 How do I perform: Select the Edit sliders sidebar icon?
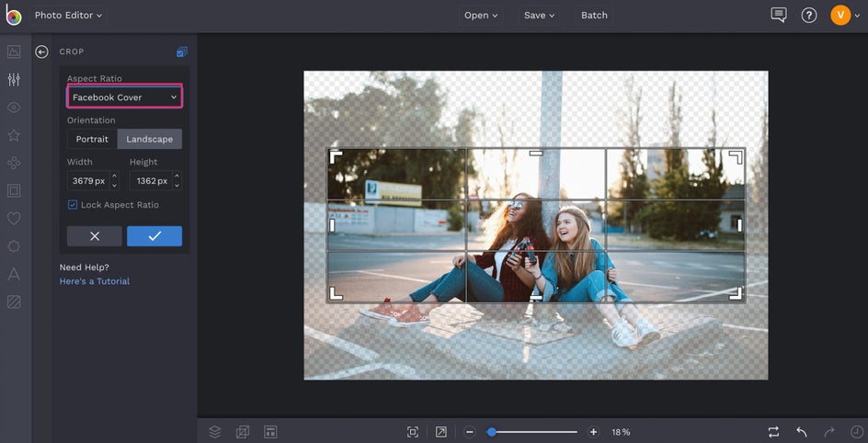coord(14,79)
